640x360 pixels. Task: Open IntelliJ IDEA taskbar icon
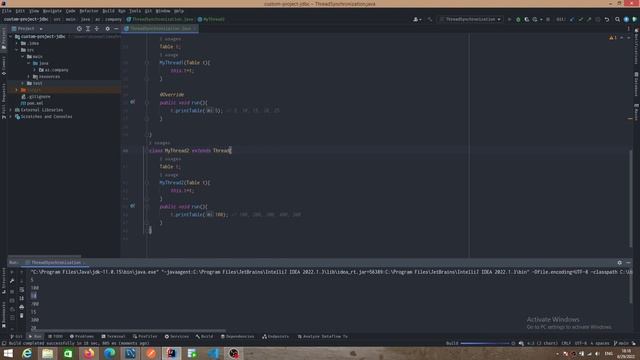click(x=171, y=353)
